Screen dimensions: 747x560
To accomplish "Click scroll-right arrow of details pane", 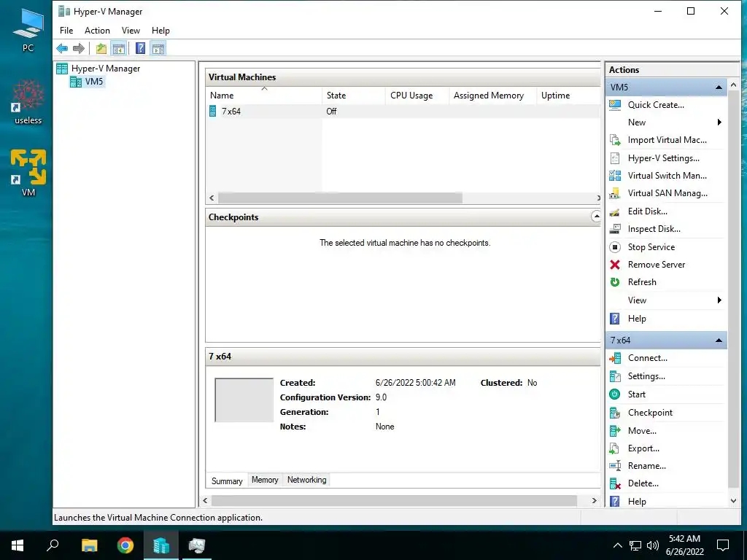I will click(x=594, y=500).
